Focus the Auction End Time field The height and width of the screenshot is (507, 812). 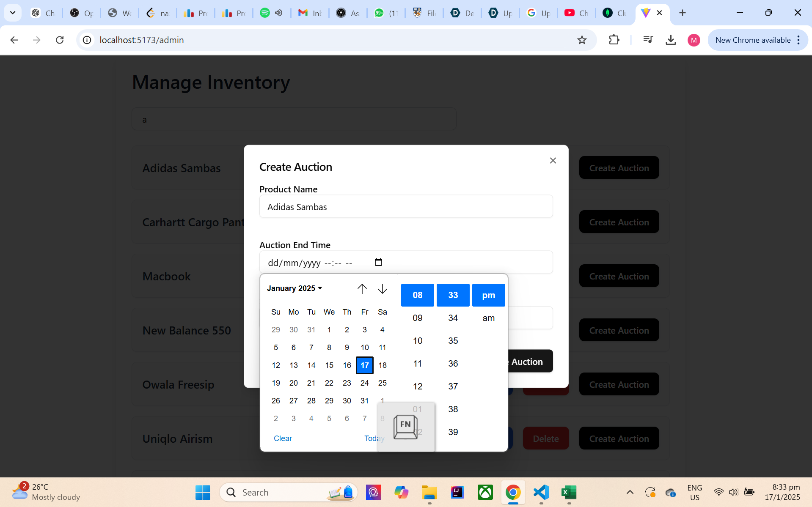click(406, 262)
